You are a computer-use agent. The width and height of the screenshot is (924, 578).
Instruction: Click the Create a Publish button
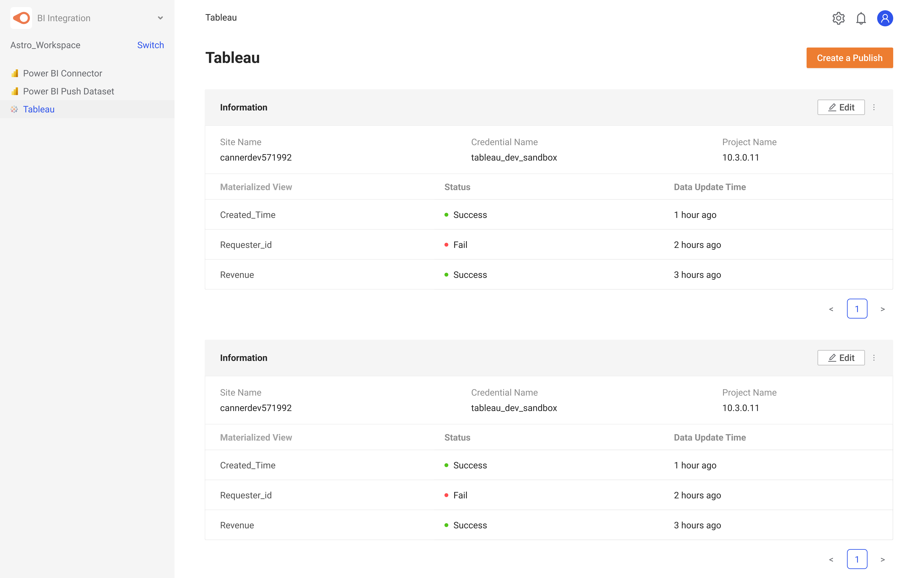pyautogui.click(x=850, y=58)
